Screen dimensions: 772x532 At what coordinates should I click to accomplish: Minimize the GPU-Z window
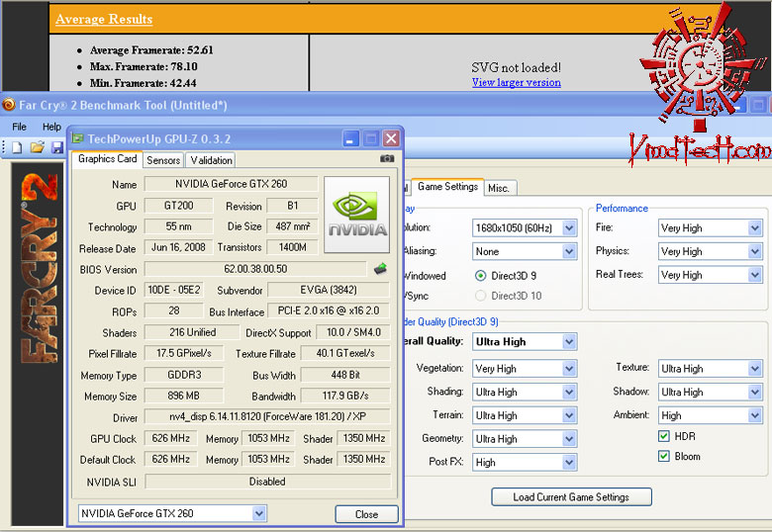350,139
